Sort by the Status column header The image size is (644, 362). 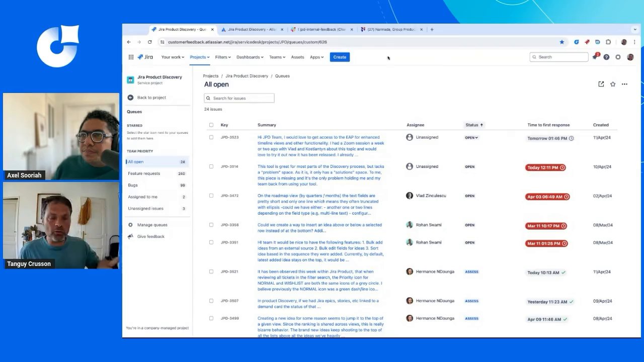(x=474, y=125)
